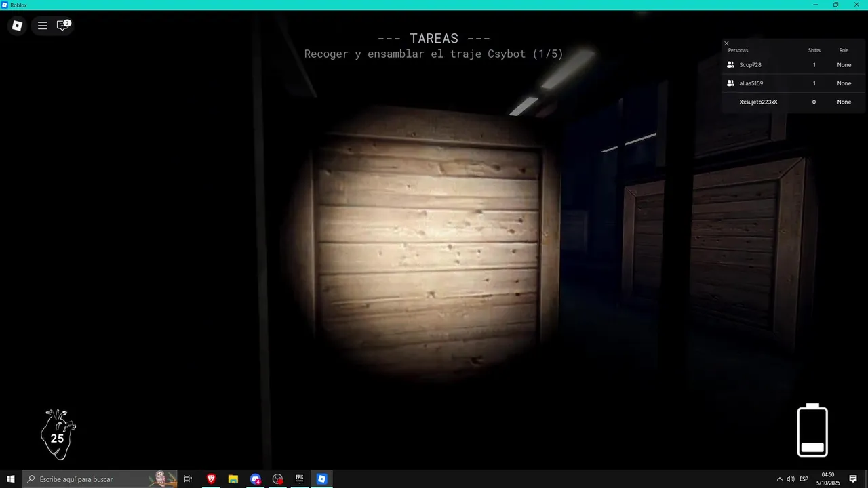Click the friends icon beside Scop728
The width and height of the screenshot is (868, 488).
click(730, 65)
